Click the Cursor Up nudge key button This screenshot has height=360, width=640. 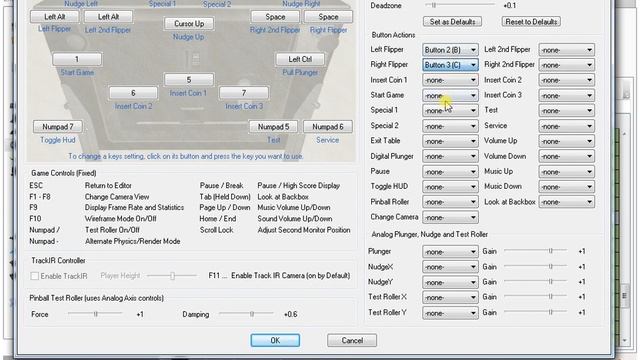(189, 24)
